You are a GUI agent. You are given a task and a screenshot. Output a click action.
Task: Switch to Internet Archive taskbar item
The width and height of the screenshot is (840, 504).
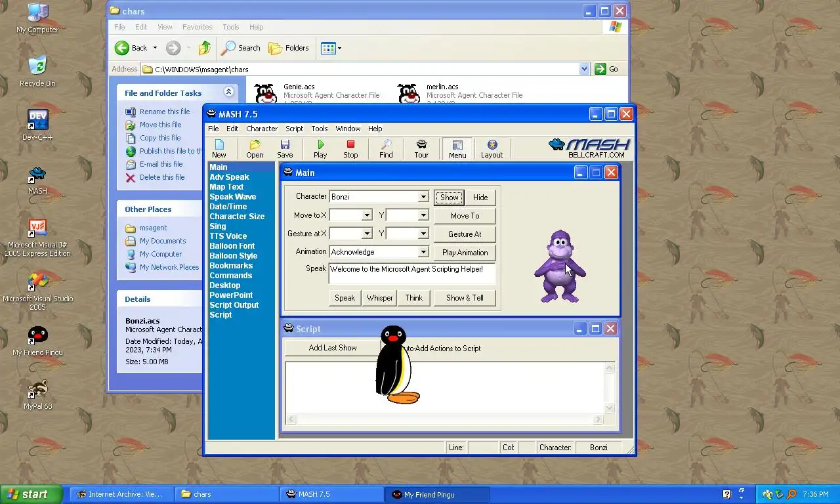point(122,495)
